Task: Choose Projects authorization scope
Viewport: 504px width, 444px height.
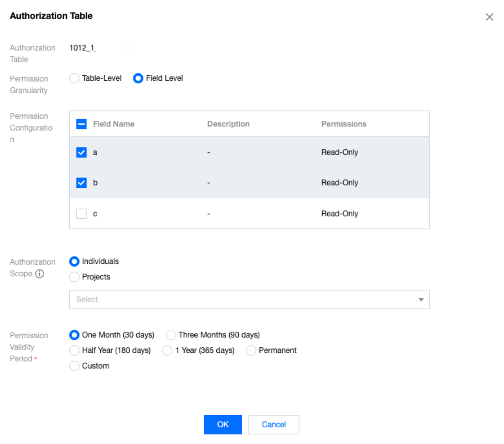Action: click(x=74, y=277)
